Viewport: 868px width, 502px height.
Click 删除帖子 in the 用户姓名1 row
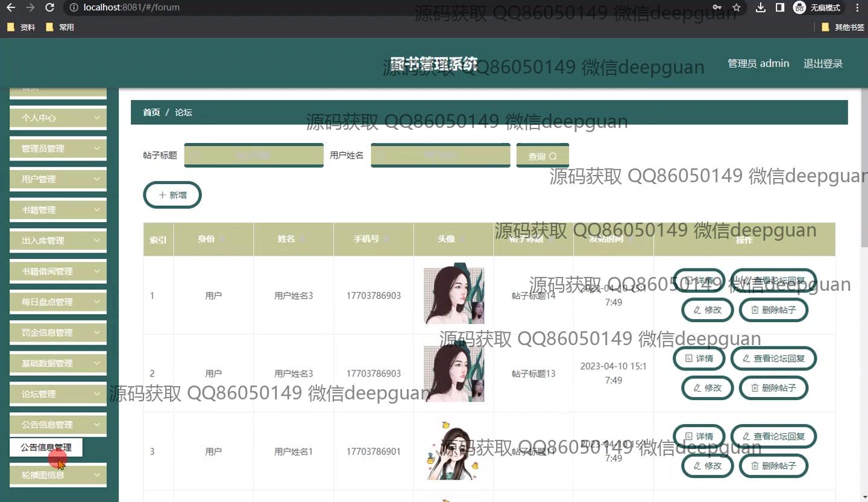pyautogui.click(x=773, y=466)
